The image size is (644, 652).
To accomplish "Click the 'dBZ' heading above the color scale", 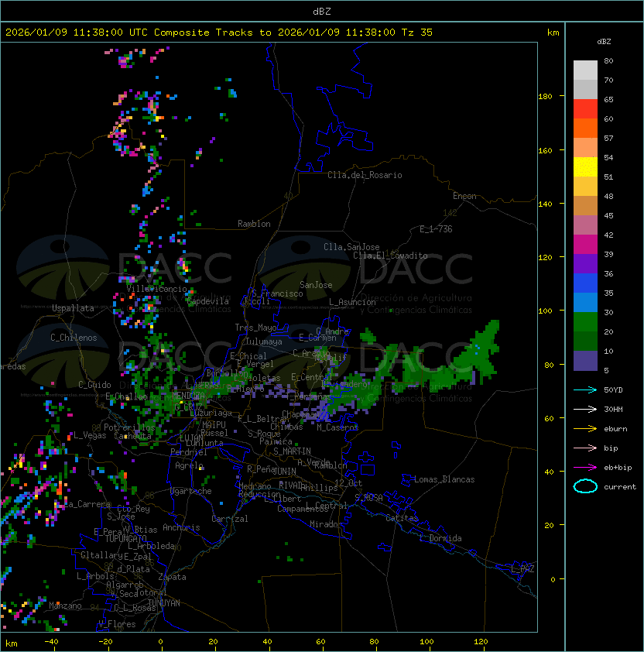I will 604,42.
